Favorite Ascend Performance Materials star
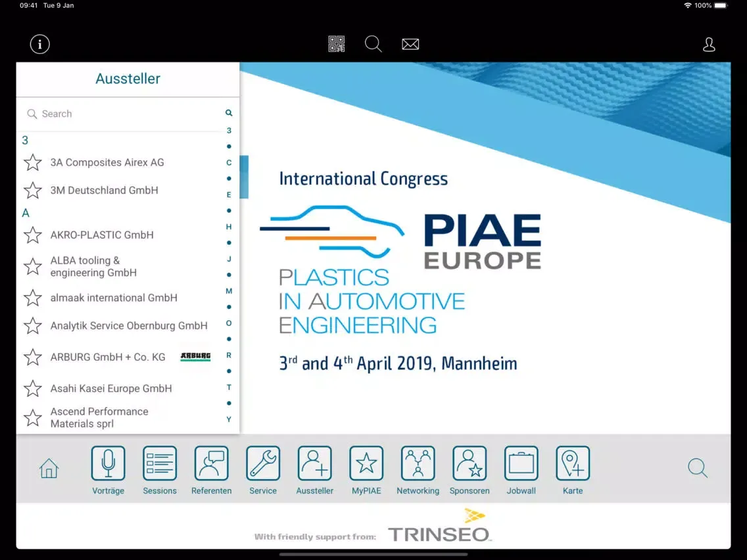This screenshot has width=747, height=560. 33,417
